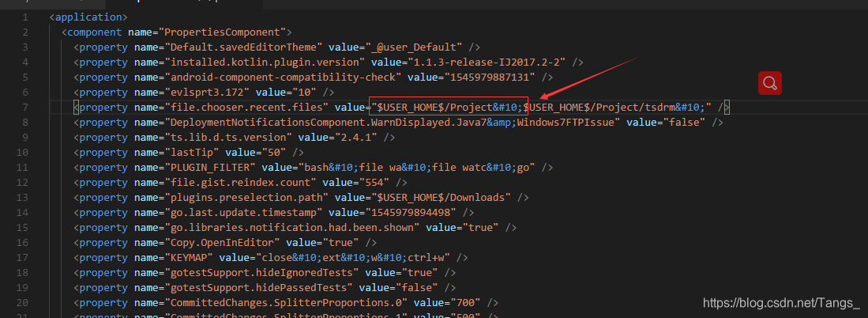The width and height of the screenshot is (868, 318).
Task: Select "go.last.update.timestamp" property name
Action: tap(243, 212)
